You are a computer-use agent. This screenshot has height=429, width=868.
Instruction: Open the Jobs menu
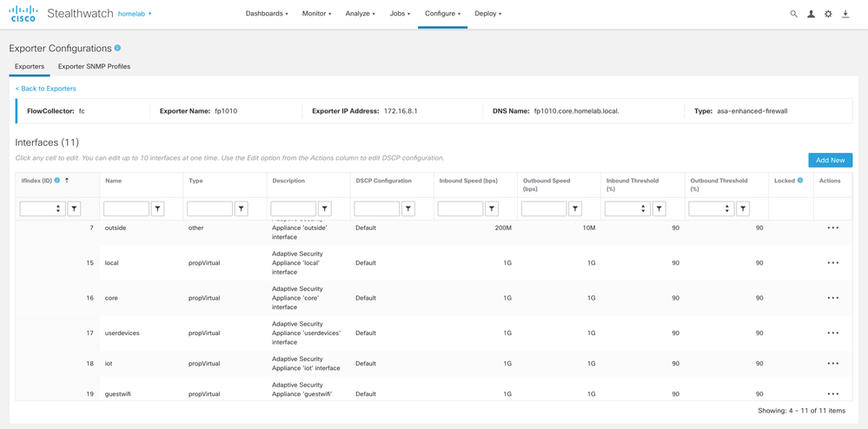tap(400, 14)
